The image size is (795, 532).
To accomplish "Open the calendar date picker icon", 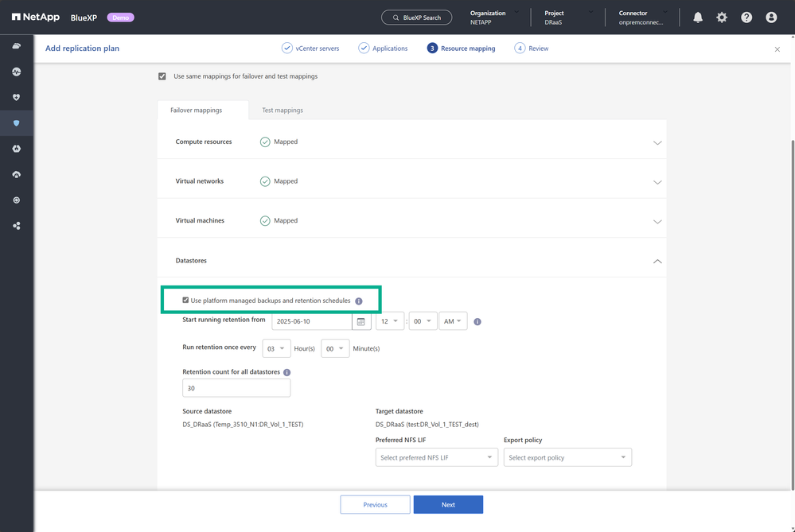I will tap(360, 322).
